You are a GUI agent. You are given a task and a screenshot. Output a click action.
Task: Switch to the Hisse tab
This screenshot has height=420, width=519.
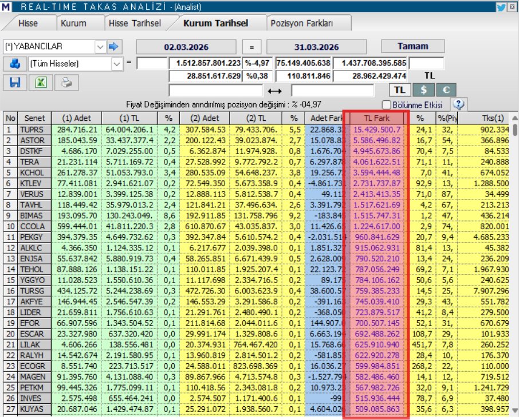[x=28, y=23]
